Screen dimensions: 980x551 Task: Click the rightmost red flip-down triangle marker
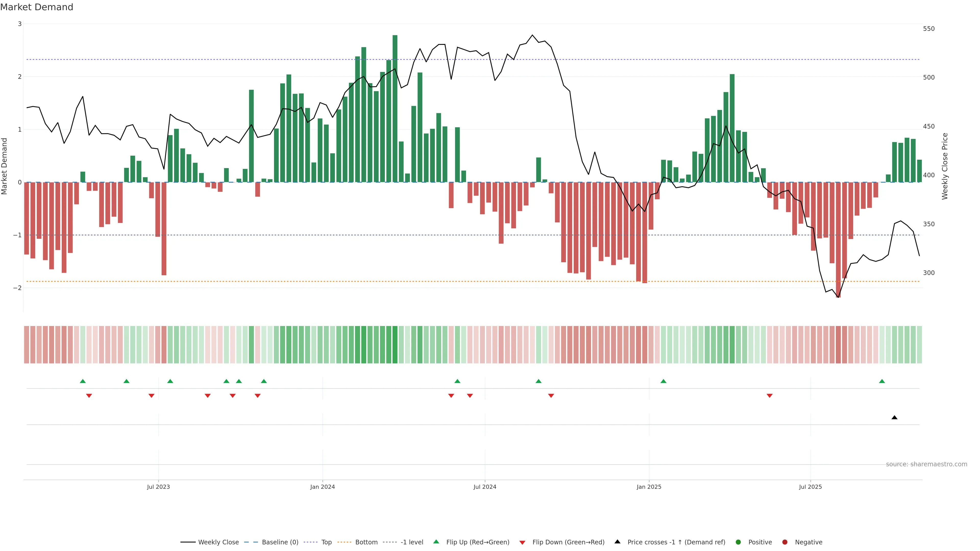pyautogui.click(x=770, y=396)
